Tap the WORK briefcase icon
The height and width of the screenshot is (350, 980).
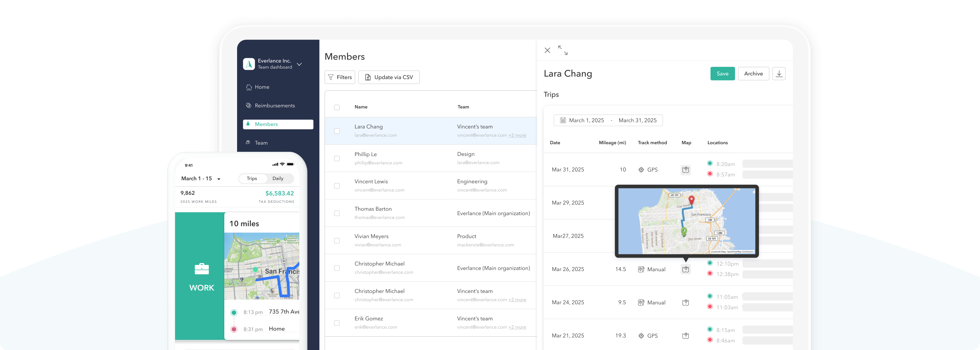tap(202, 269)
